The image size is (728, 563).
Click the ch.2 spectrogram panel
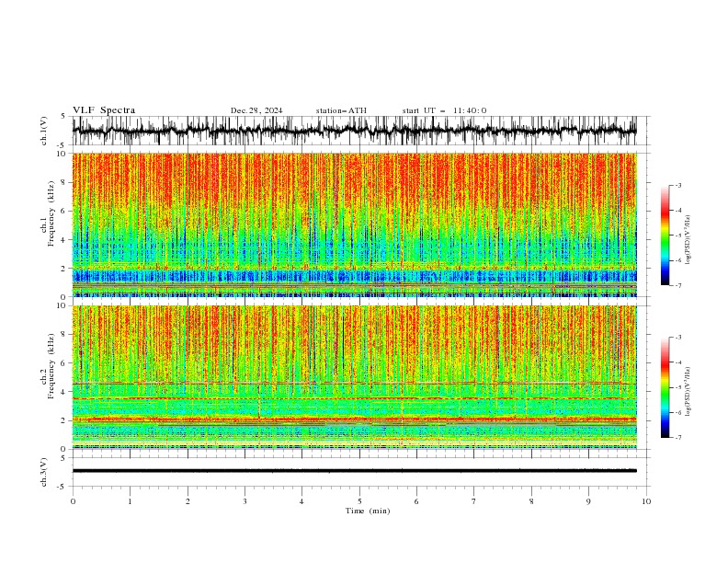(x=354, y=377)
